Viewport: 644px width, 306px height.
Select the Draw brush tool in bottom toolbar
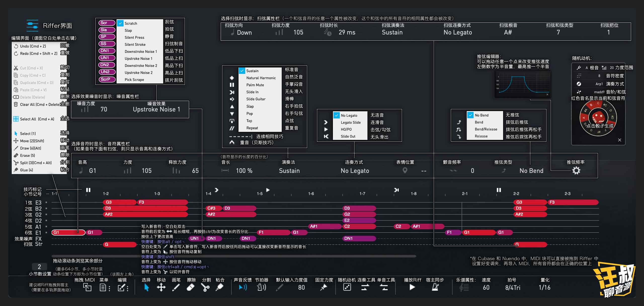pos(176,287)
